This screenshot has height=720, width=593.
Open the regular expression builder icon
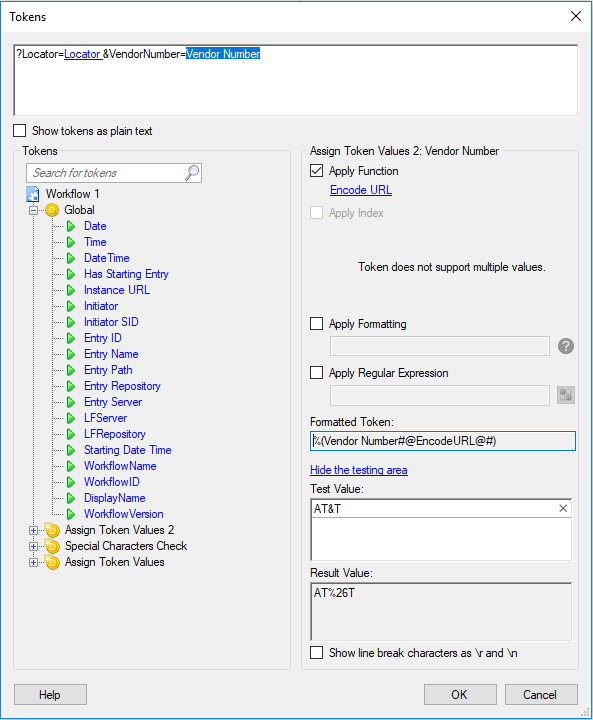click(x=565, y=394)
